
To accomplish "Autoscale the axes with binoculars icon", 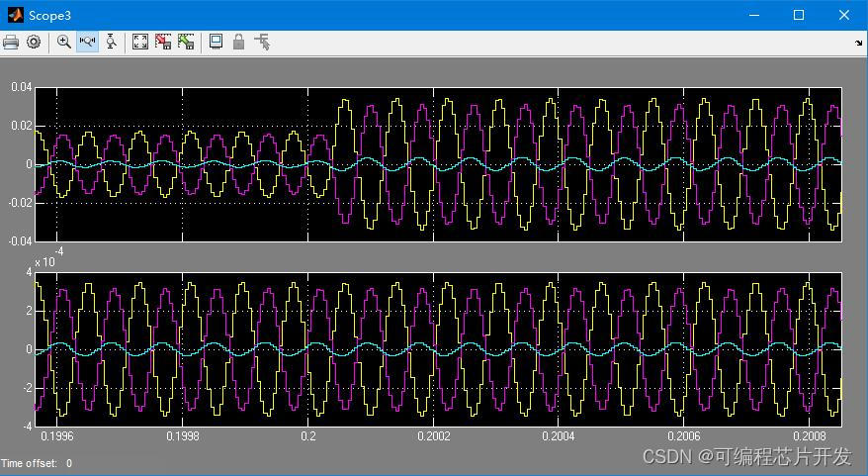I will 140,43.
